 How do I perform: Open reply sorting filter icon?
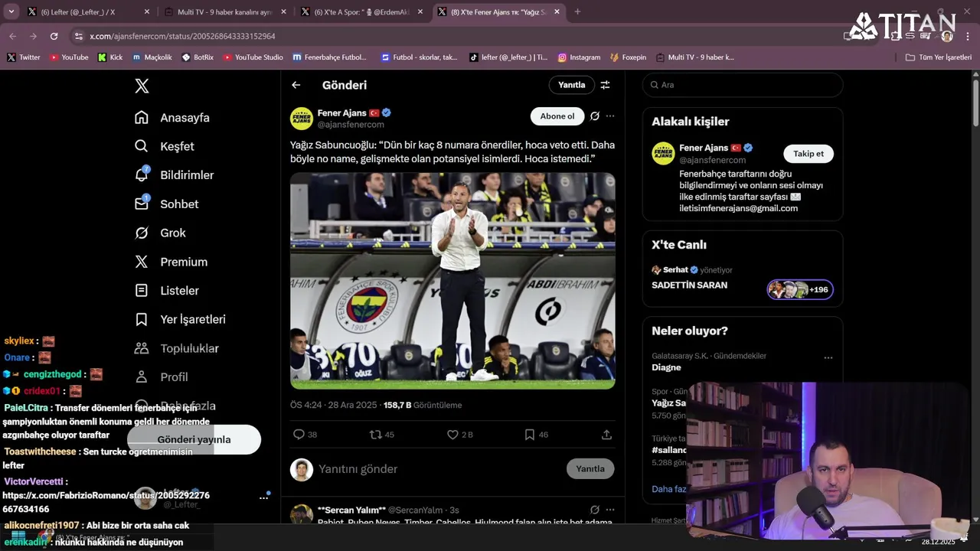point(605,85)
